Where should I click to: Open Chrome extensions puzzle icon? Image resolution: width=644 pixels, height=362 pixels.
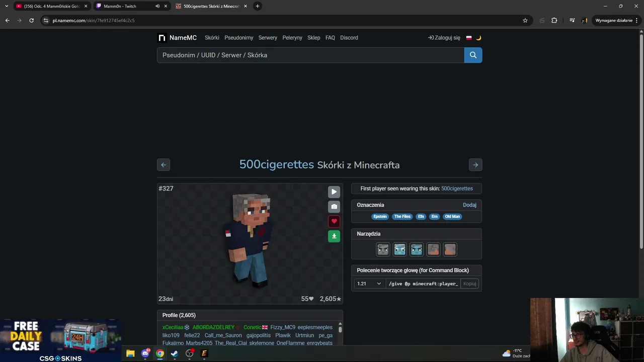click(x=554, y=21)
